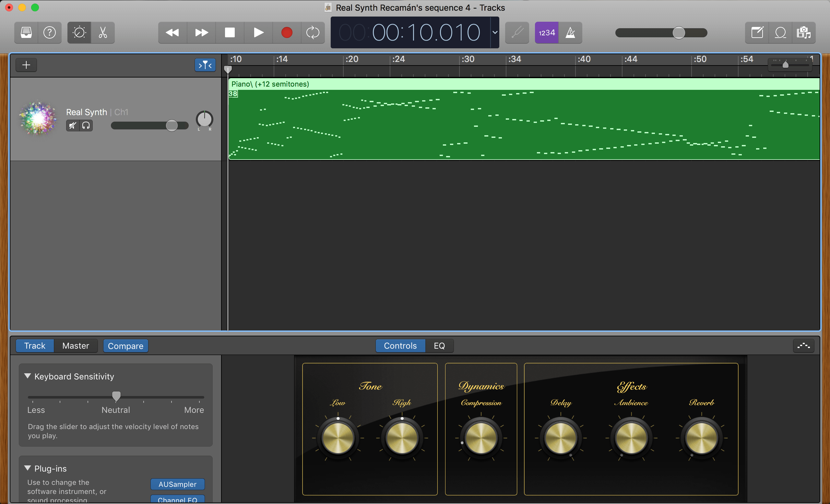
Task: Collapse the Plug-ins disclosure triangle
Action: 28,468
